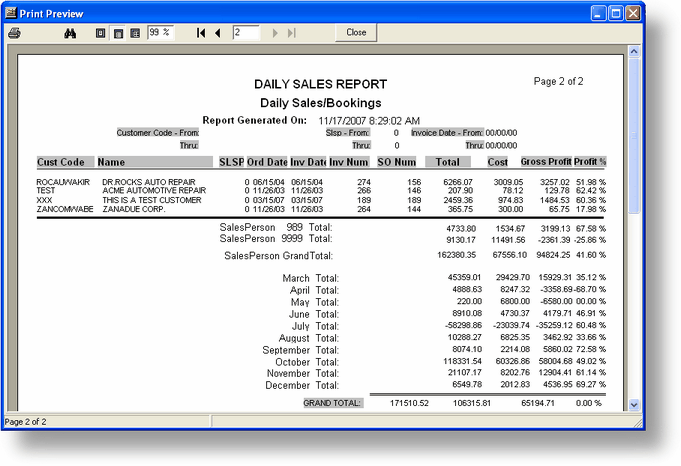Click the SLSP column header
This screenshot has width=681, height=466.
click(231, 162)
